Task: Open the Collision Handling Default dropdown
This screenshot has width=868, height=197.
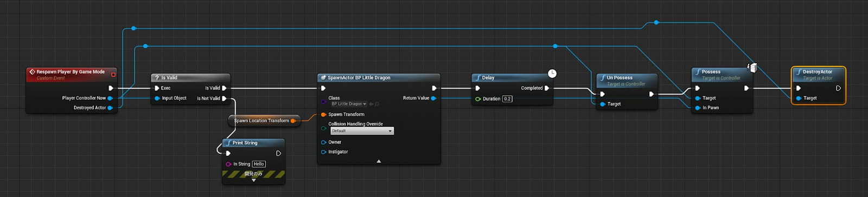Action: 362,131
